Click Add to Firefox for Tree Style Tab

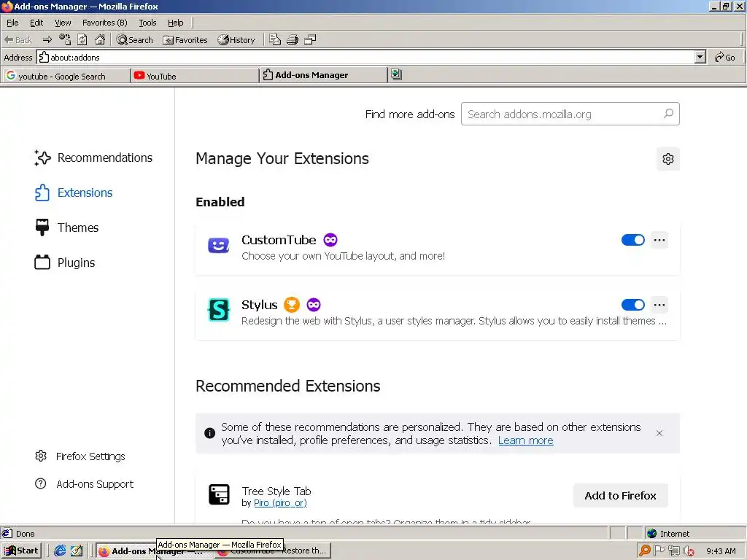(620, 496)
